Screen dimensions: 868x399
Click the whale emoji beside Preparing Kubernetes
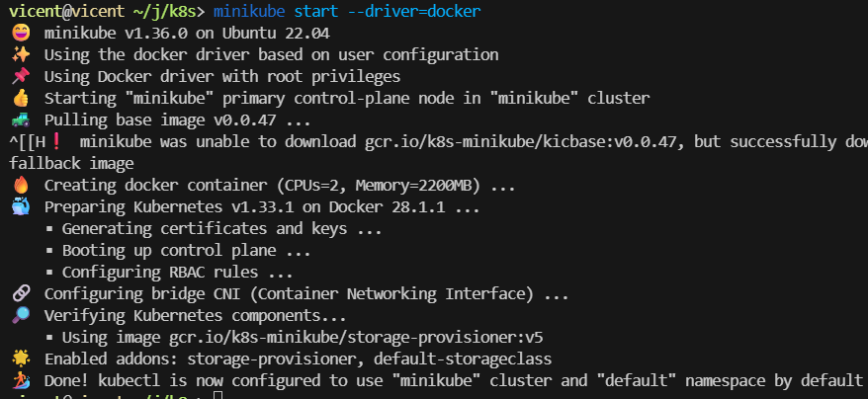pyautogui.click(x=21, y=207)
